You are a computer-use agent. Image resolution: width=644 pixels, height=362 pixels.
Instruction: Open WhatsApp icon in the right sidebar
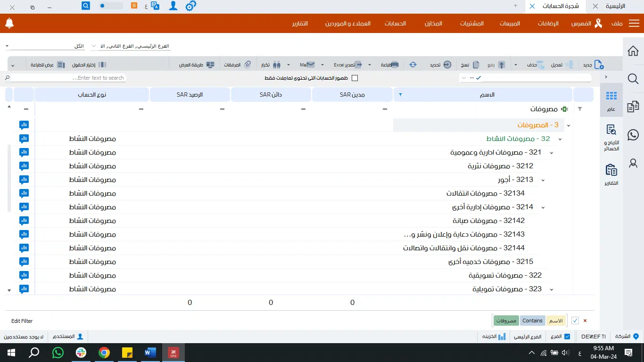633,134
